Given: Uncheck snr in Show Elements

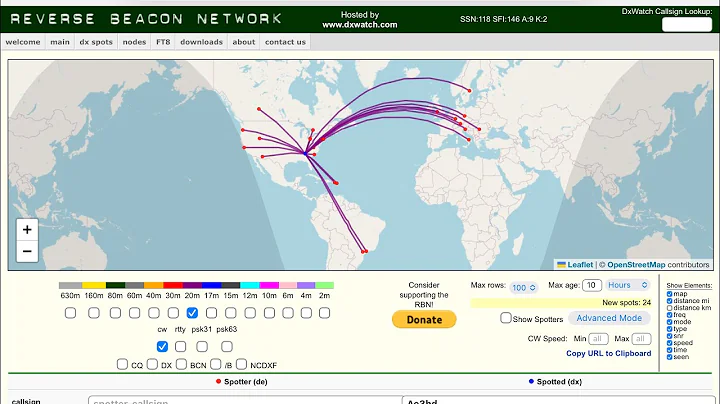Looking at the screenshot, I should (x=669, y=336).
